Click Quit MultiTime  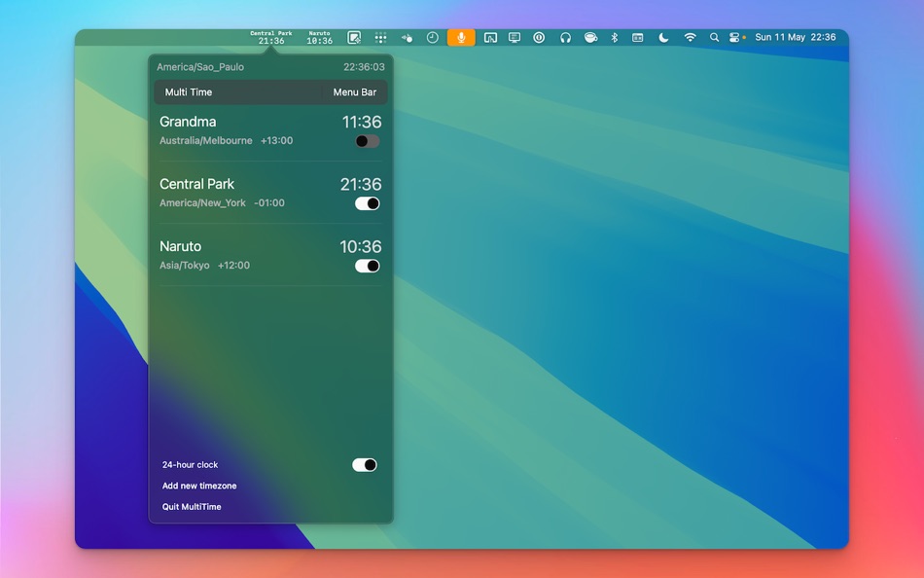192,507
